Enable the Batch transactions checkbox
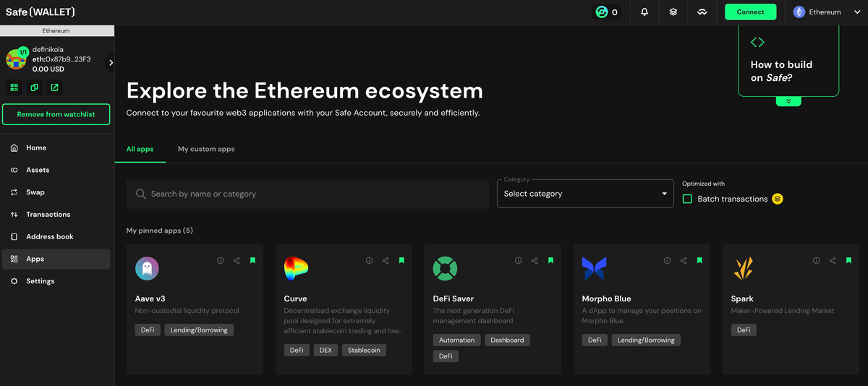Viewport: 868px width, 386px height. pyautogui.click(x=687, y=199)
